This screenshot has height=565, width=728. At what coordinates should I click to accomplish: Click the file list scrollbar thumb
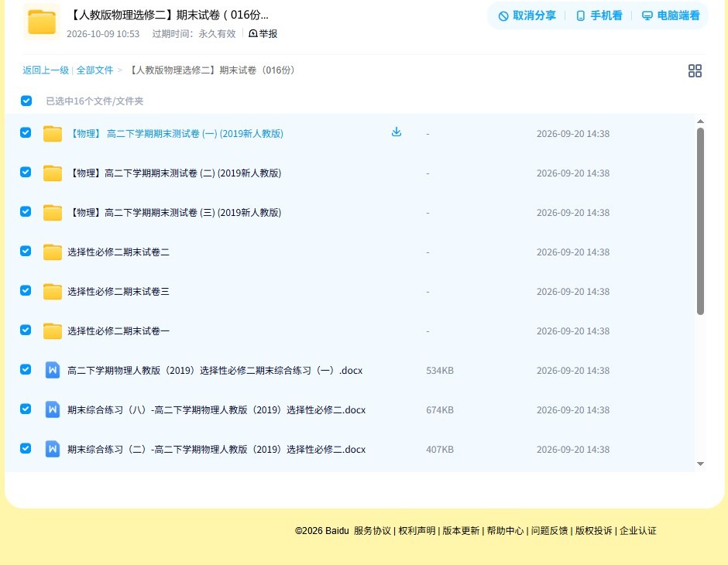point(700,221)
